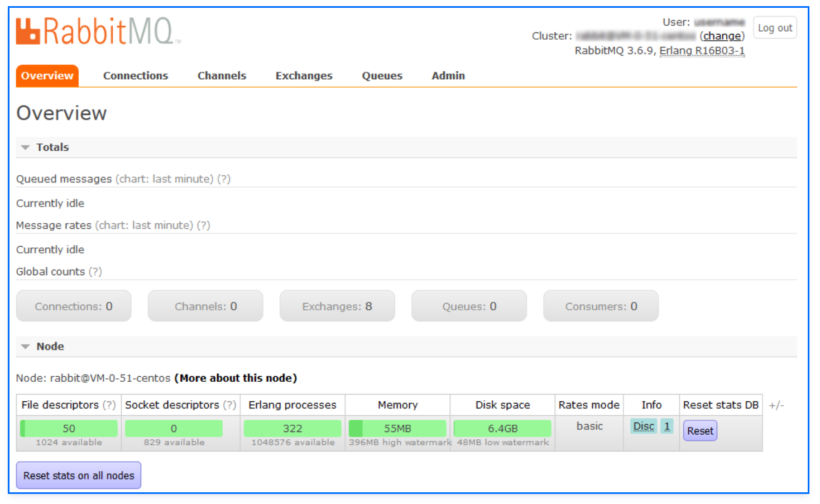Viewport: 820px width, 504px height.
Task: Click the Memory column header
Action: pos(397,405)
